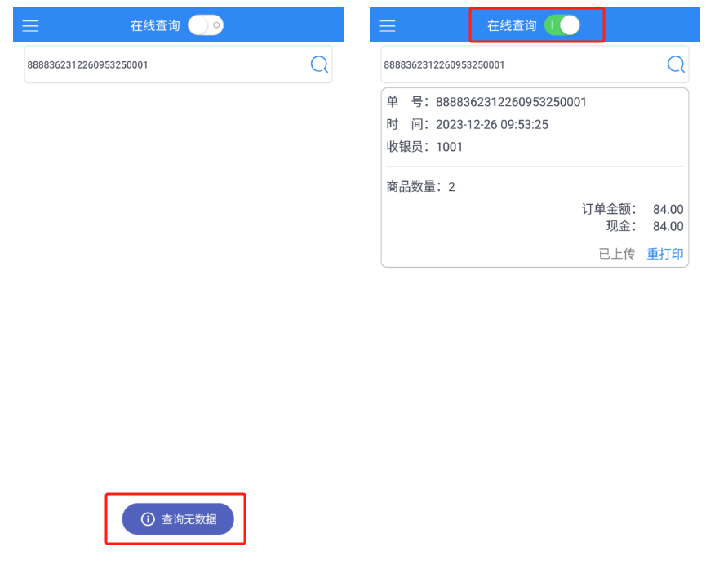Click the 单号 order number row
The height and width of the screenshot is (569, 728).
486,102
